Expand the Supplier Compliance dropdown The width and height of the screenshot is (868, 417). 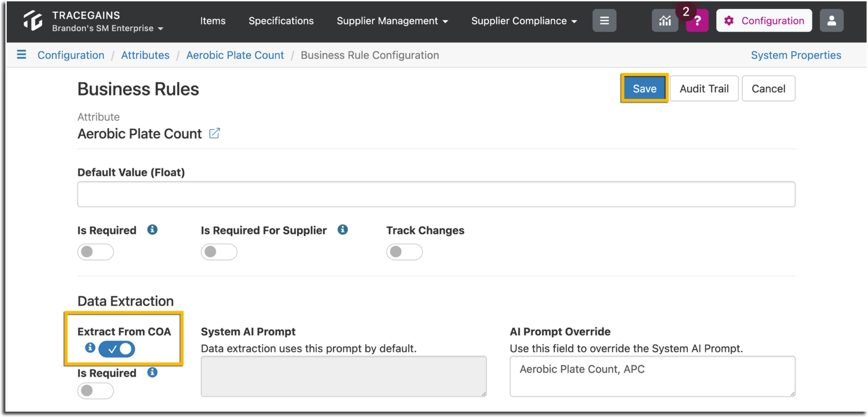pos(524,21)
